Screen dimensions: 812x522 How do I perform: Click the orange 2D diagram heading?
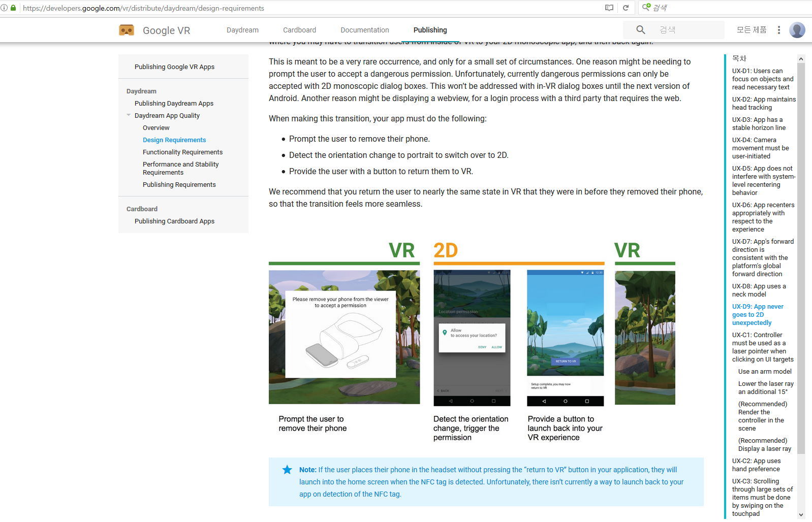coord(446,250)
